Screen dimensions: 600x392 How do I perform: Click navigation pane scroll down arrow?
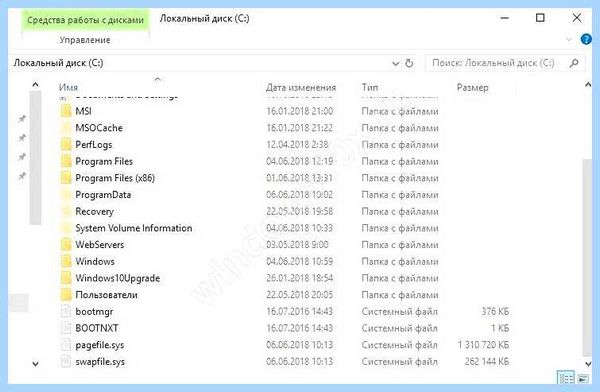pyautogui.click(x=35, y=364)
